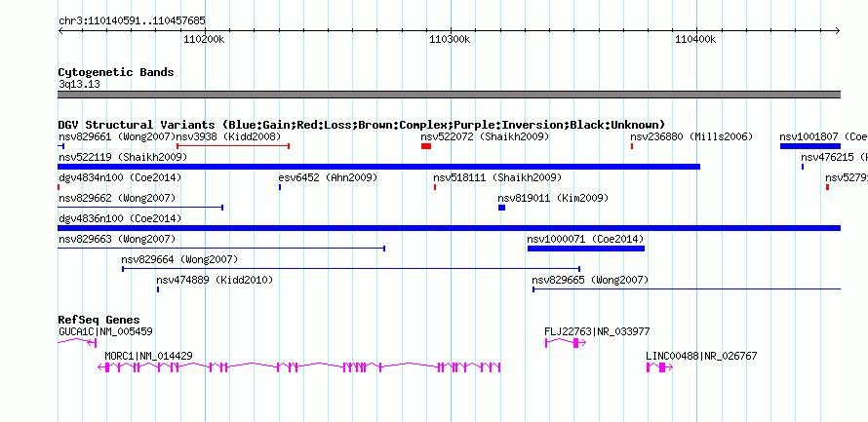This screenshot has height=422, width=868.
Task: Open the MORC1|NM_014429 gene label
Action: click(149, 356)
